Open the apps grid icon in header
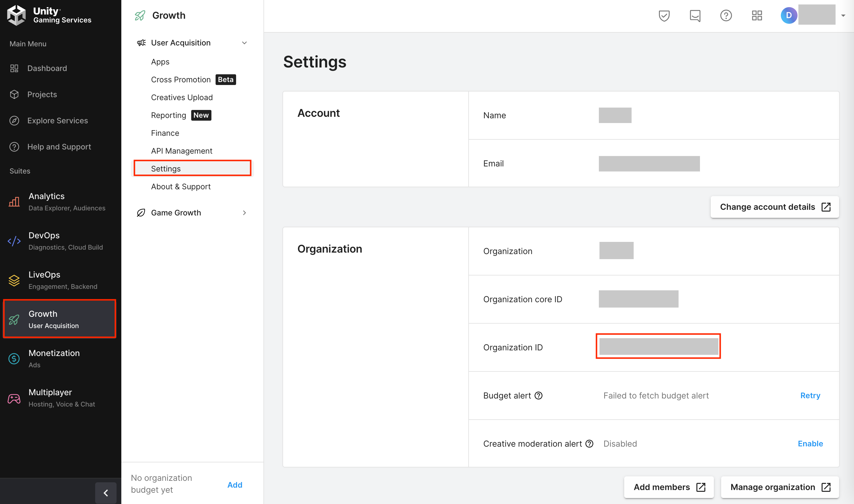Image resolution: width=854 pixels, height=504 pixels. [x=757, y=16]
